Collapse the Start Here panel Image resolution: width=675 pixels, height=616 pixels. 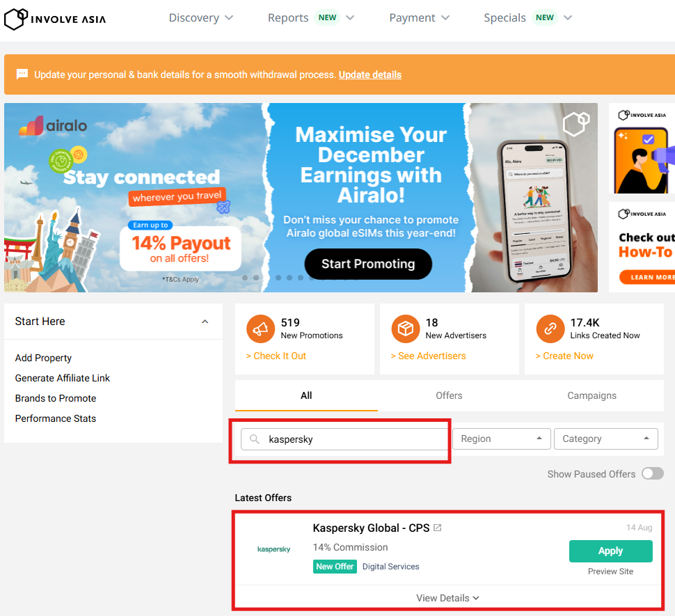coord(205,322)
